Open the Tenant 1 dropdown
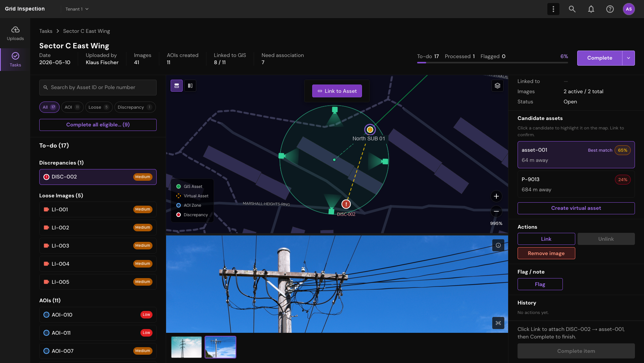644x363 pixels. coord(77,9)
